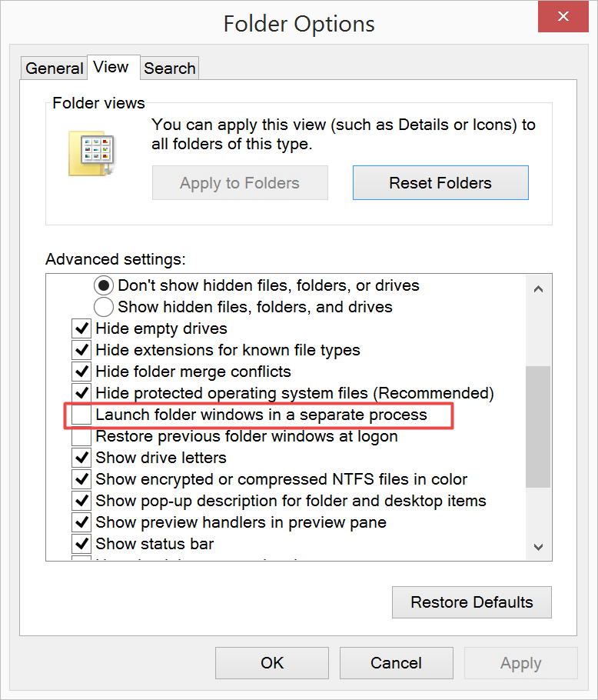Screen dimensions: 598x700
Task: Uncheck Hide protected operating system files
Action: coord(81,393)
